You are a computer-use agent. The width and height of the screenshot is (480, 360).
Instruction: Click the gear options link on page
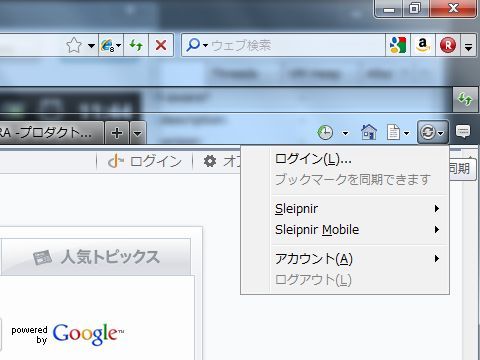coord(222,162)
